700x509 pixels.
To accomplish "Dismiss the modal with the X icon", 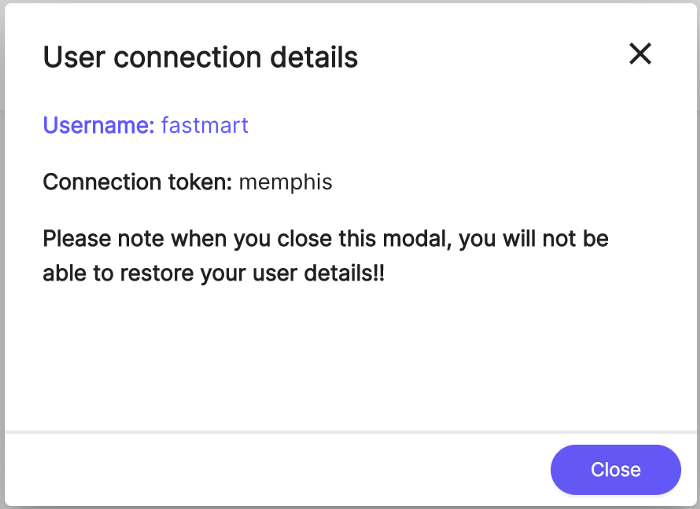I will tap(640, 54).
